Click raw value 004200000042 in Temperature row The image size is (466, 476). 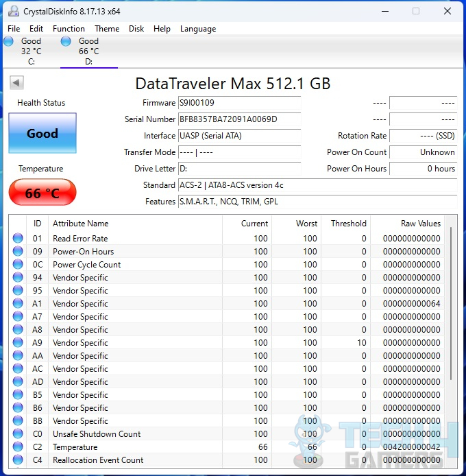point(411,447)
